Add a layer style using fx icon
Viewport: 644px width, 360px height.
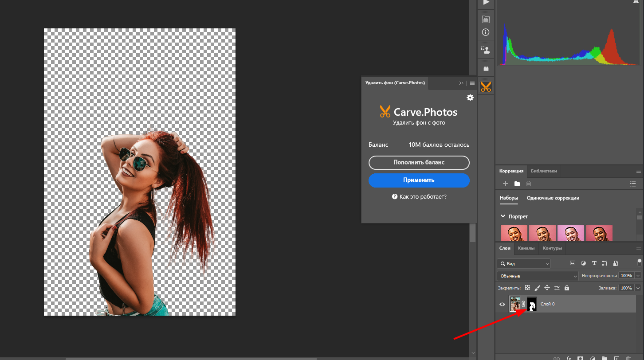click(x=569, y=358)
